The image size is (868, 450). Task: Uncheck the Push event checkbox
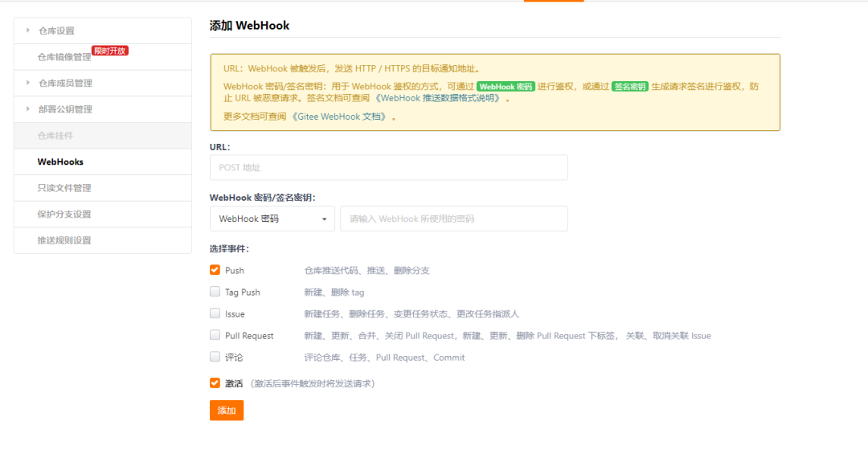click(x=215, y=270)
